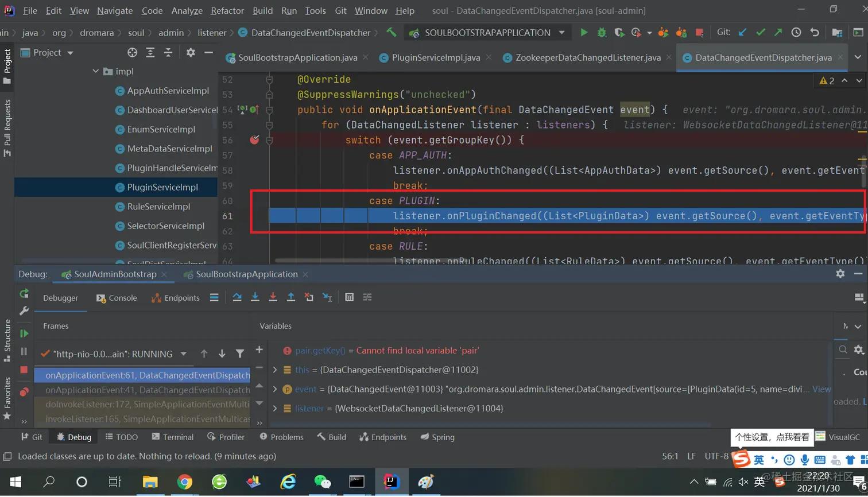Open Project Structure icon in the toolbar

(x=837, y=33)
